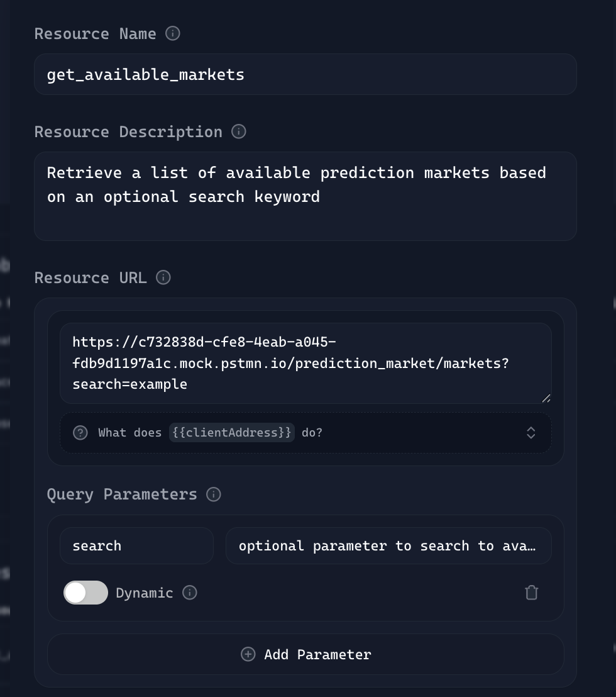This screenshot has width=616, height=697.
Task: Click the {{clientAddress}} code chip
Action: tap(232, 433)
